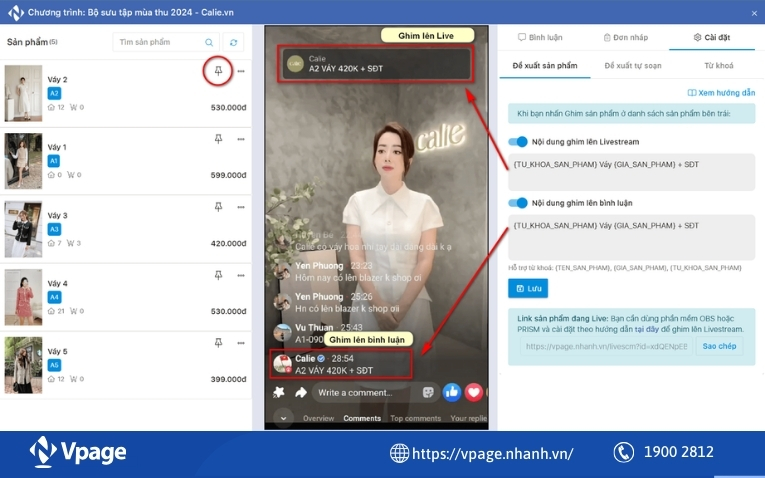The height and width of the screenshot is (478, 765).
Task: Open the livestream Comments tab
Action: pos(362,418)
